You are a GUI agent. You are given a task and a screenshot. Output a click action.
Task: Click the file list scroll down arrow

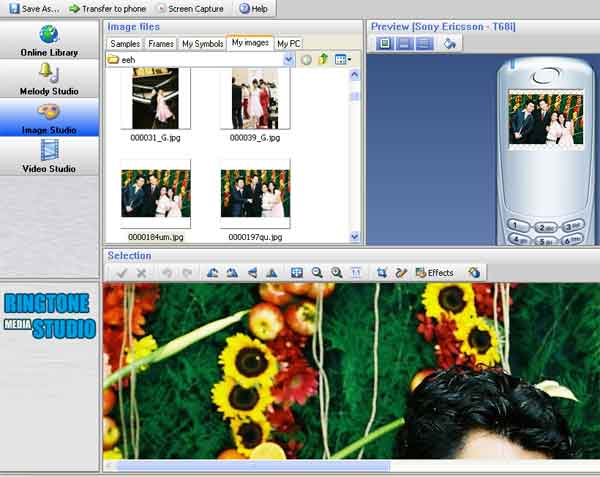tap(355, 236)
